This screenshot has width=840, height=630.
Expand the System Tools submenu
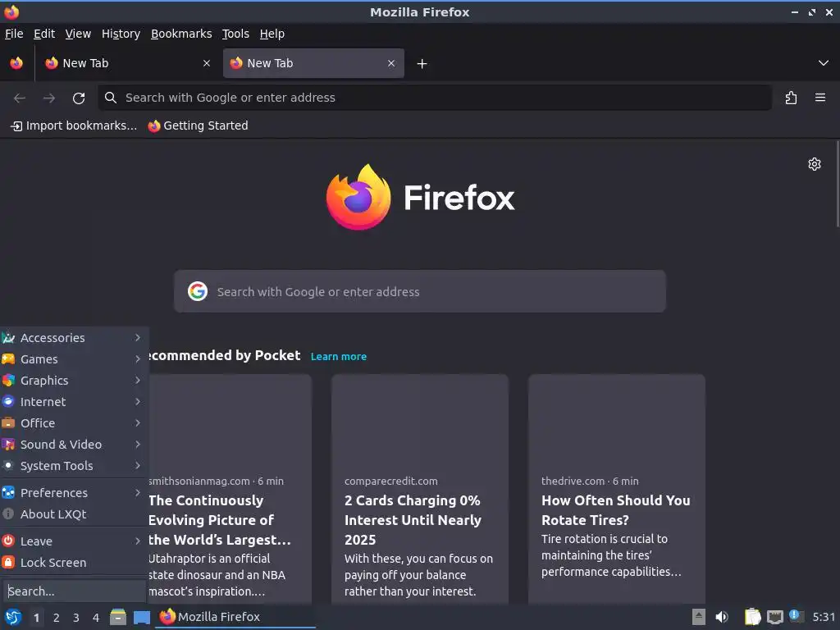(74, 466)
